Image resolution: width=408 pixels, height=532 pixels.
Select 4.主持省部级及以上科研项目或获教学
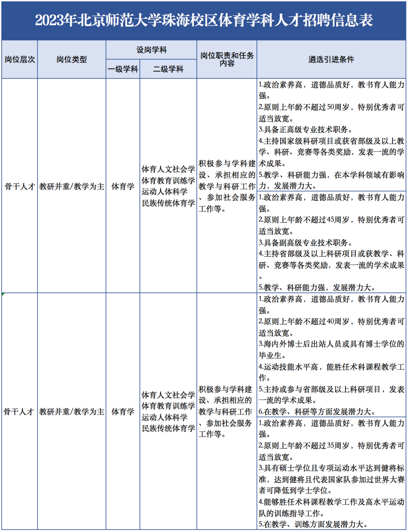coord(331,254)
